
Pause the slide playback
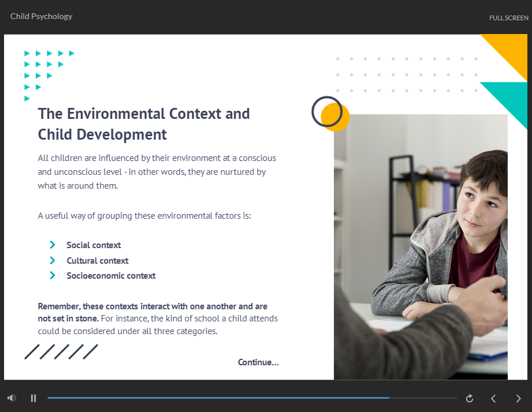point(34,398)
